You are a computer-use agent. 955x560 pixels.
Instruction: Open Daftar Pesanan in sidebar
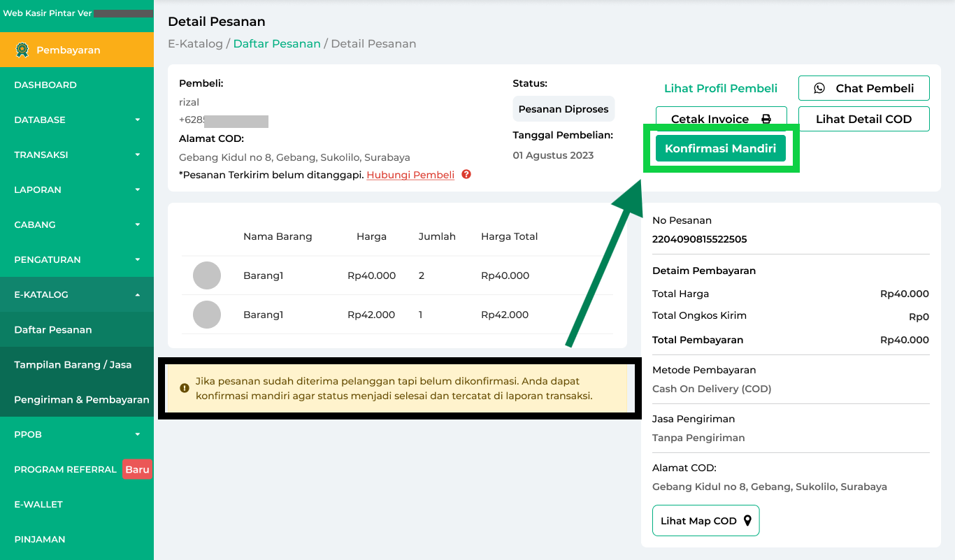click(x=53, y=329)
